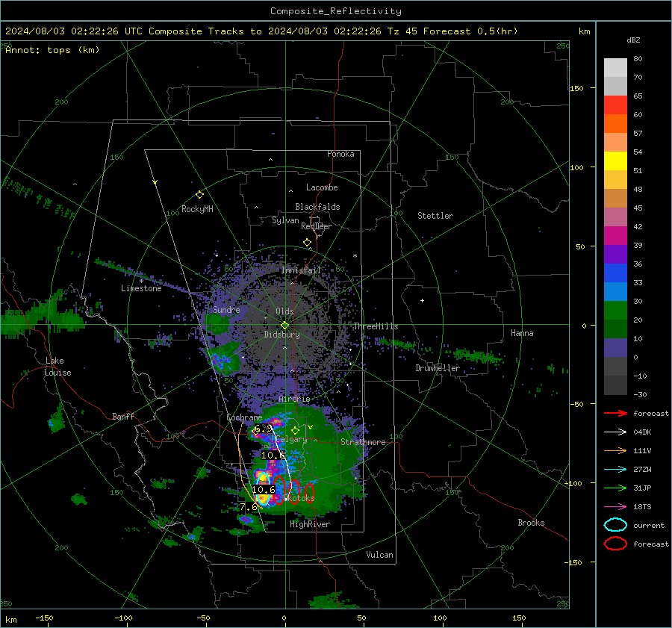Click the Limestone label
This screenshot has width=672, height=628.
pyautogui.click(x=141, y=288)
